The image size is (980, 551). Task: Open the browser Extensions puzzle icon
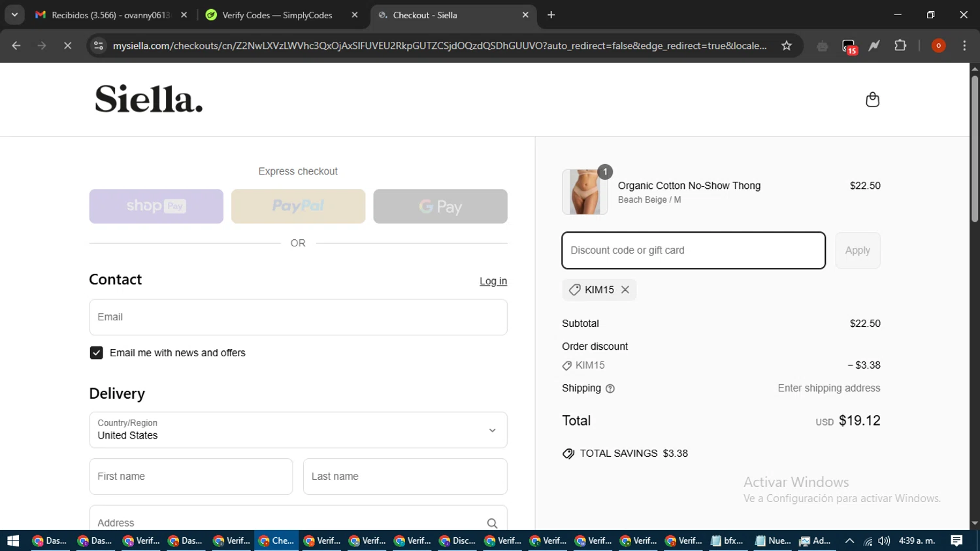point(900,46)
